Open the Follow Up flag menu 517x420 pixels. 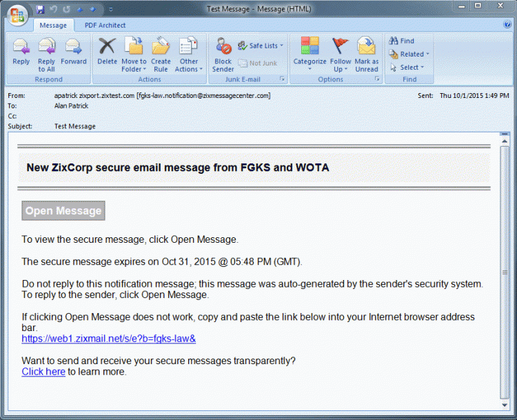341,55
